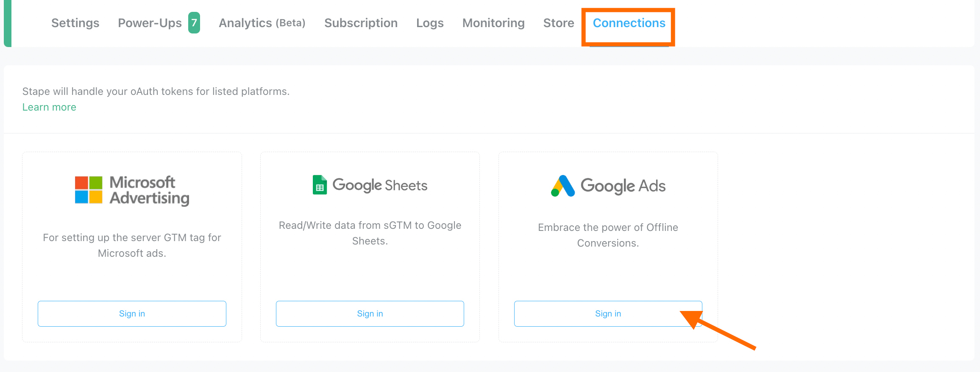Open the Monitoring tab
Viewport: 980px width, 372px height.
[x=493, y=23]
